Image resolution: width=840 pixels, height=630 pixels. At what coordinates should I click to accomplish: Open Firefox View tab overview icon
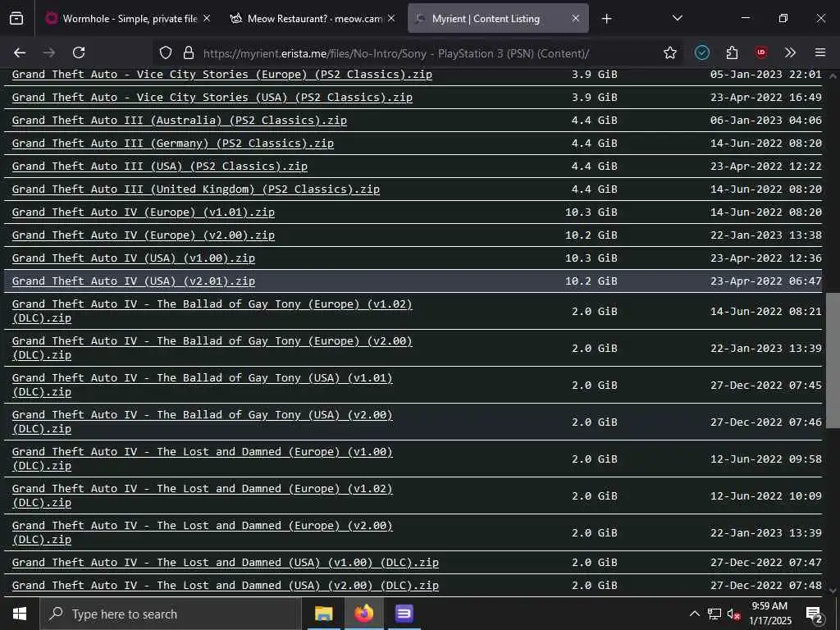pyautogui.click(x=16, y=19)
